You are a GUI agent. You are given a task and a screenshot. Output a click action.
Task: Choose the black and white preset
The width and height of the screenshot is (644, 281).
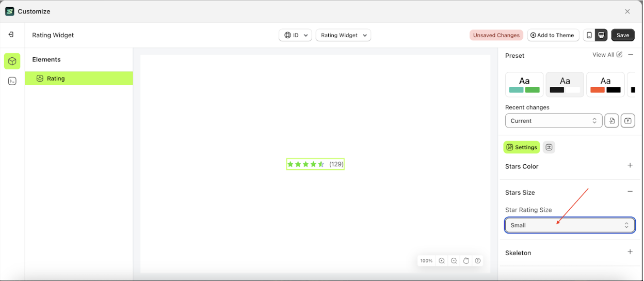565,85
